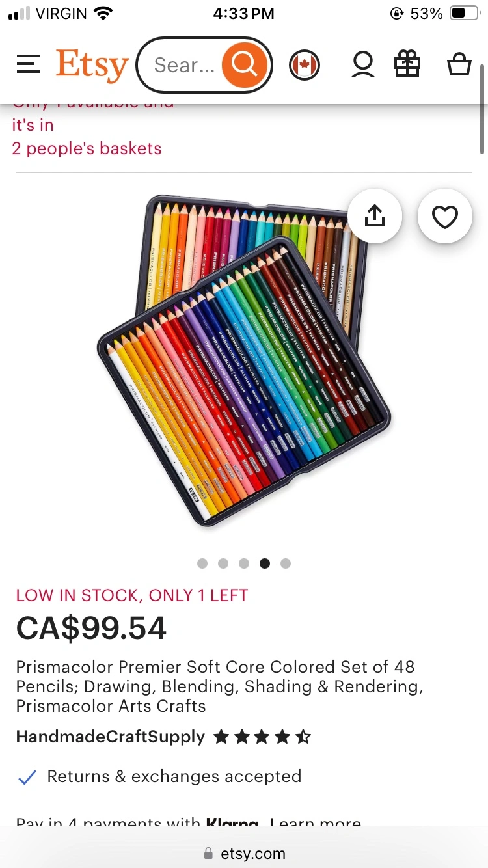Select the first image carousel dot
488x868 pixels.
point(202,563)
